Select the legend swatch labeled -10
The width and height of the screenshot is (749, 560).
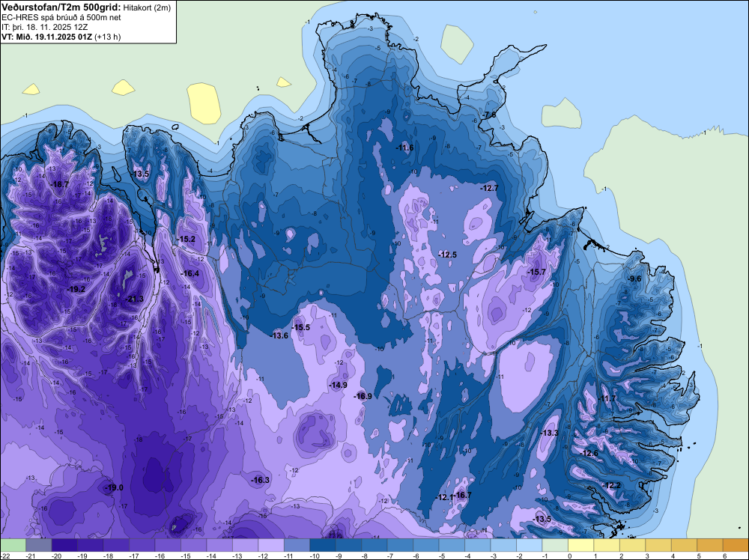pyautogui.click(x=322, y=545)
